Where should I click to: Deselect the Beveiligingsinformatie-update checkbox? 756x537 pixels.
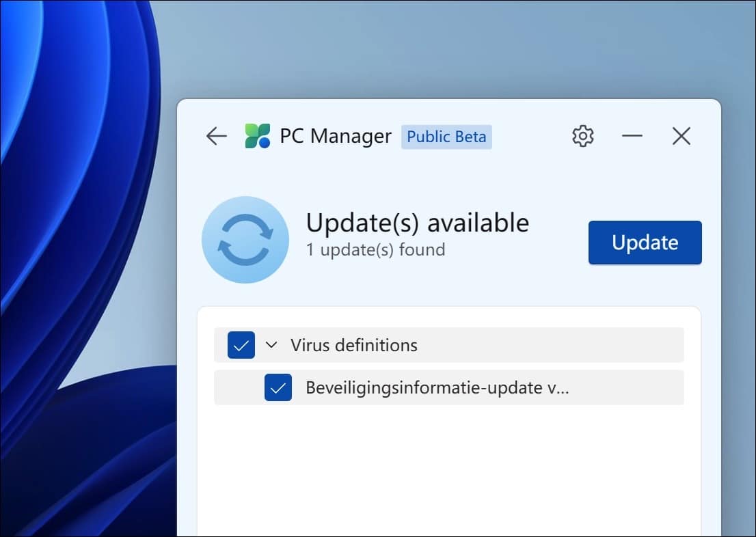tap(278, 387)
